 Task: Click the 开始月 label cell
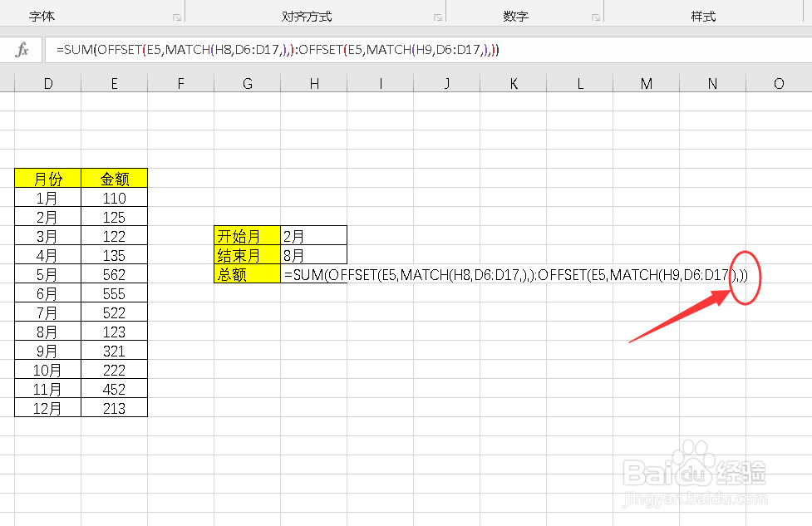(x=247, y=235)
